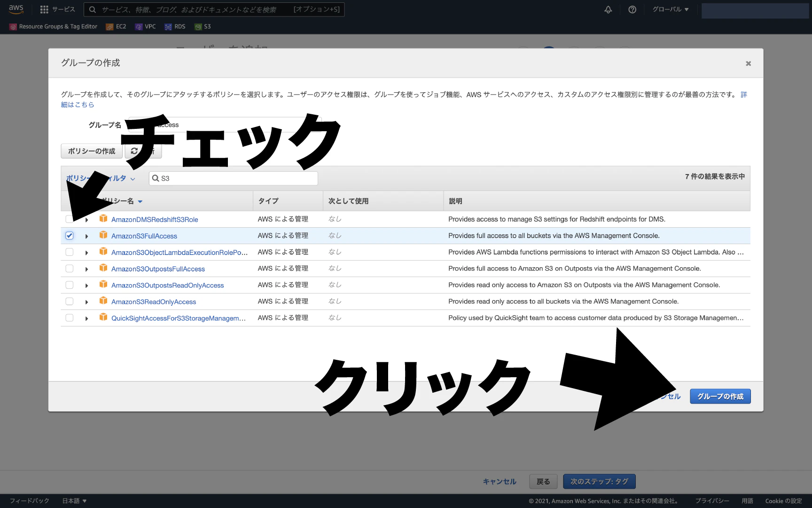Check the AmazonS3OutpostsReadOnlyAccess checkbox
The width and height of the screenshot is (812, 508).
click(x=70, y=285)
